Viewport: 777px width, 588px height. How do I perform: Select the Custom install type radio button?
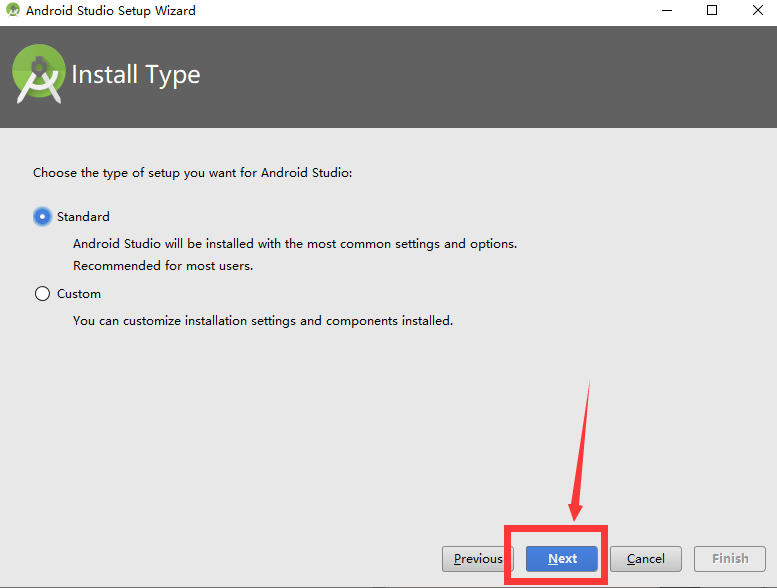point(43,294)
